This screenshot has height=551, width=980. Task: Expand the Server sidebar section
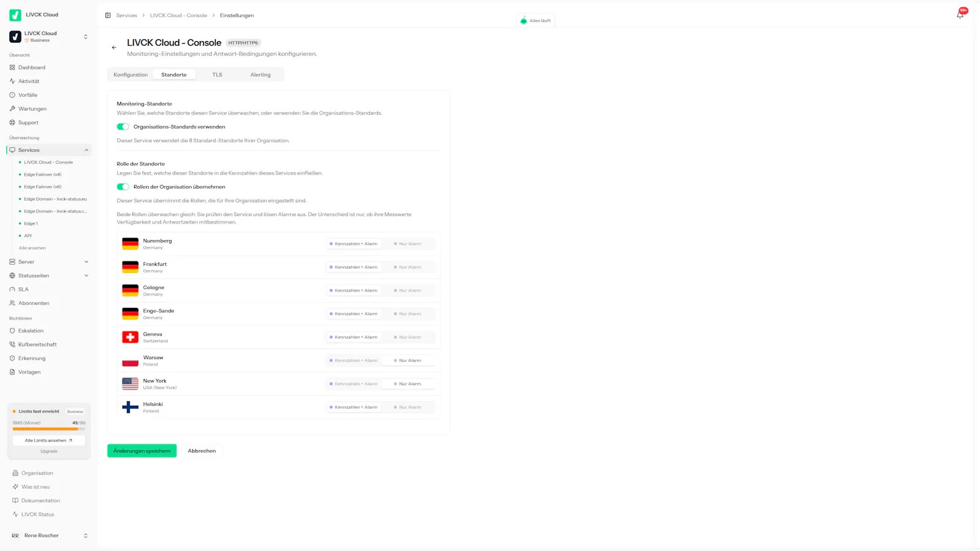click(86, 261)
